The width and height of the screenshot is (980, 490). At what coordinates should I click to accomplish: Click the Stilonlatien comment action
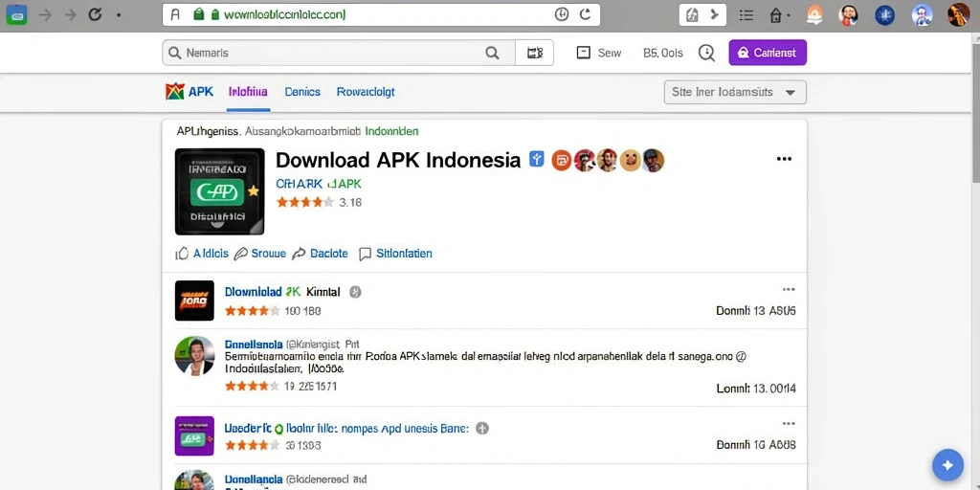[395, 253]
